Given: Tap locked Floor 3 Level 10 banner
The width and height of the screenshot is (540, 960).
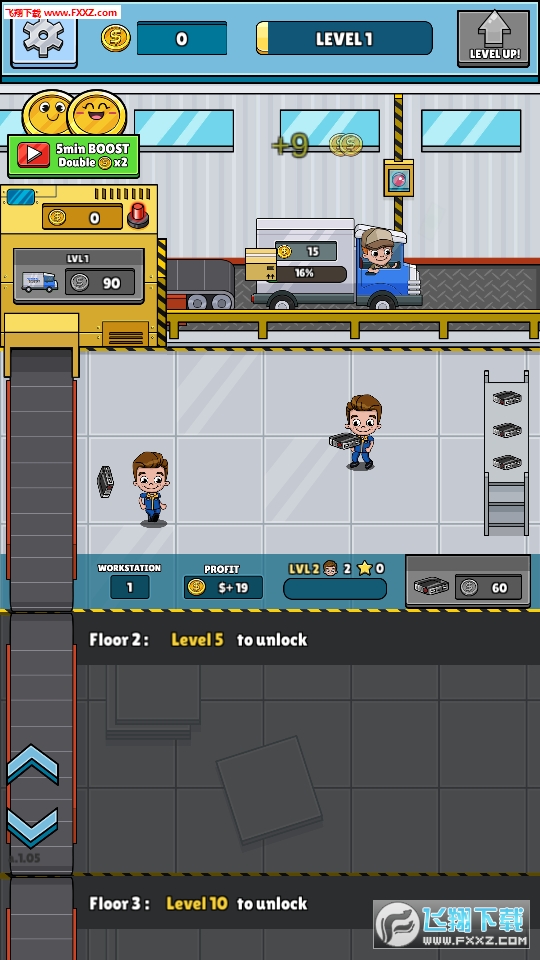Looking at the screenshot, I should 308,903.
